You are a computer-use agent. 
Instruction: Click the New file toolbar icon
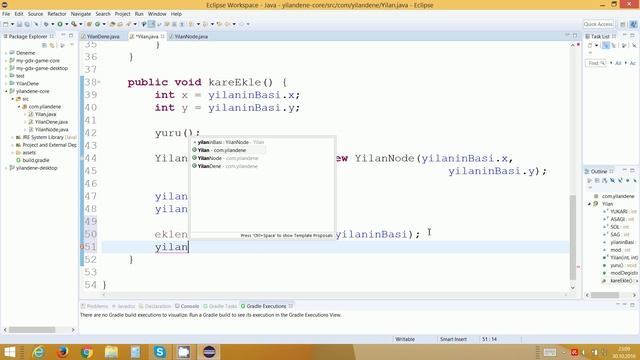(x=5, y=24)
